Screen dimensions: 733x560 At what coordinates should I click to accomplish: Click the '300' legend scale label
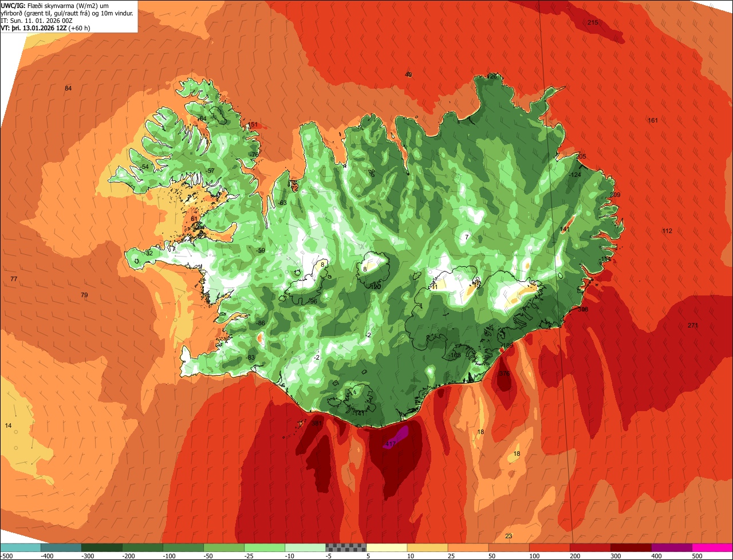tap(616, 556)
